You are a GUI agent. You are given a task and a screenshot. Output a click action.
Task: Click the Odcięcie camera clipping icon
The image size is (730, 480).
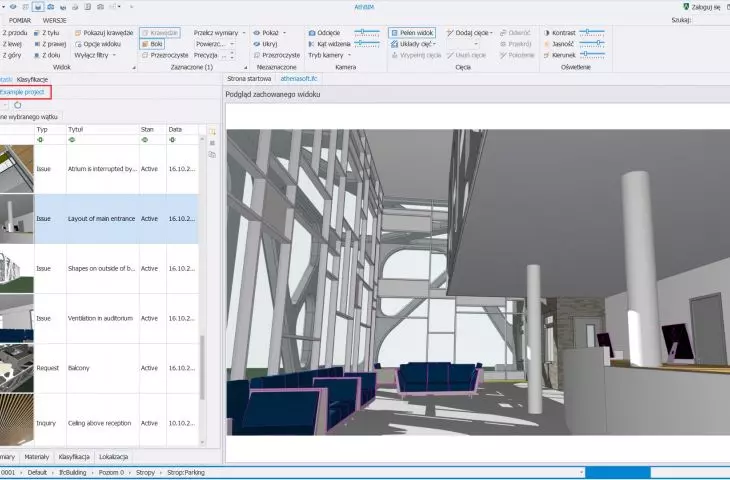pos(312,33)
